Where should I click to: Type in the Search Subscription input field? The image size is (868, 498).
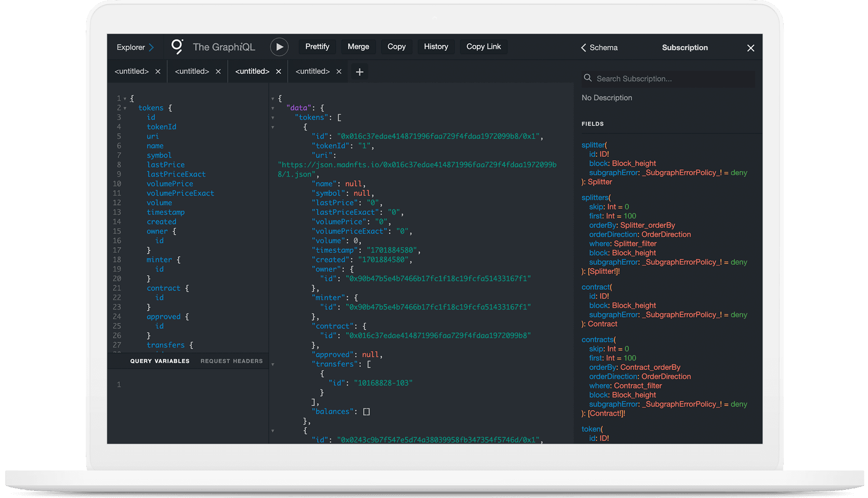tap(665, 78)
